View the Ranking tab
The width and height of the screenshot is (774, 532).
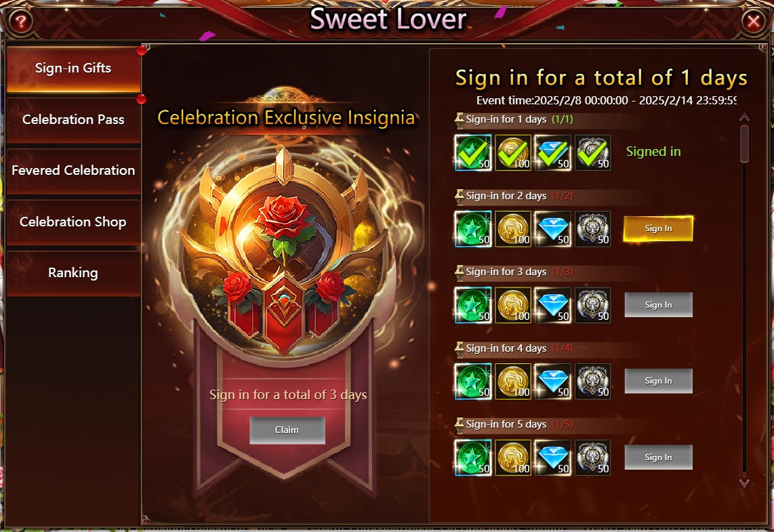(x=73, y=273)
